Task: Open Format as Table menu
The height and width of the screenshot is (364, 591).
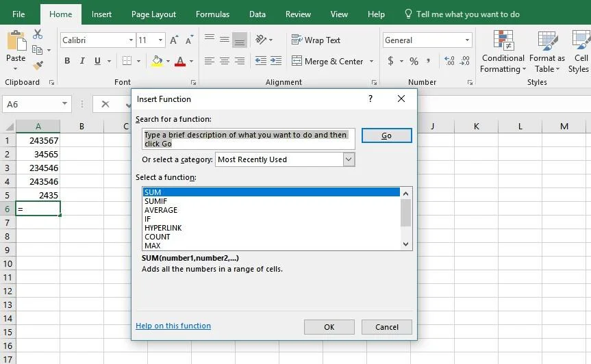Action: click(x=547, y=51)
